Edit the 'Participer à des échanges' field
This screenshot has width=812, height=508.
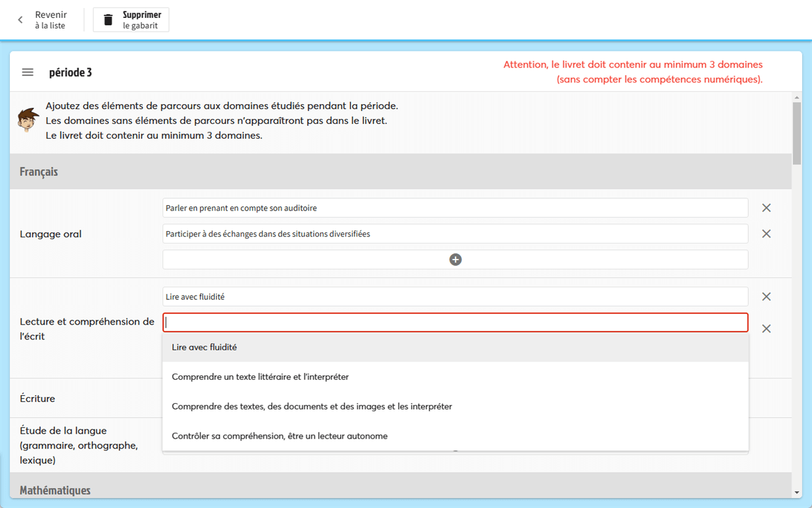[455, 234]
